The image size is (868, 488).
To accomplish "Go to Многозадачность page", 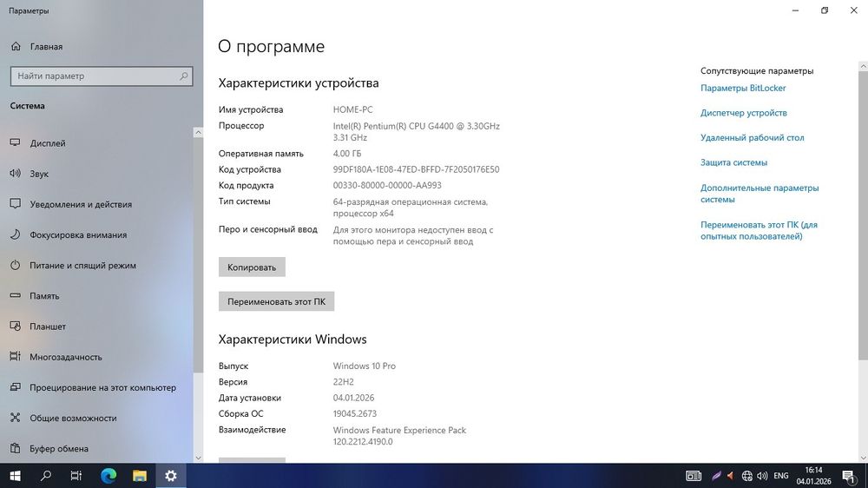I will coord(66,357).
